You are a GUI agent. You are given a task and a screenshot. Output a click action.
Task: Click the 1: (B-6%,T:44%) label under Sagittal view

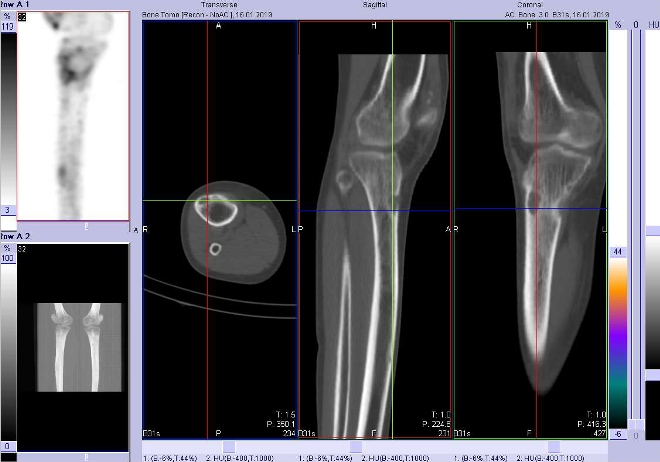tap(327, 456)
